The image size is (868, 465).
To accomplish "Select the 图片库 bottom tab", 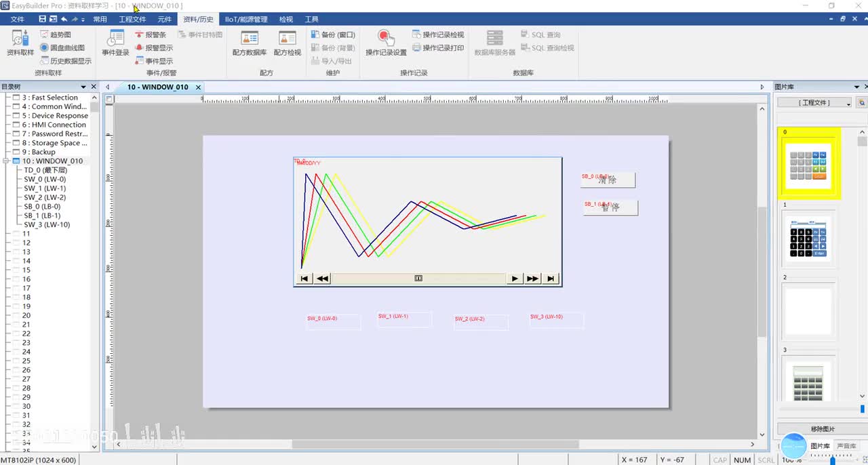I will pyautogui.click(x=821, y=445).
